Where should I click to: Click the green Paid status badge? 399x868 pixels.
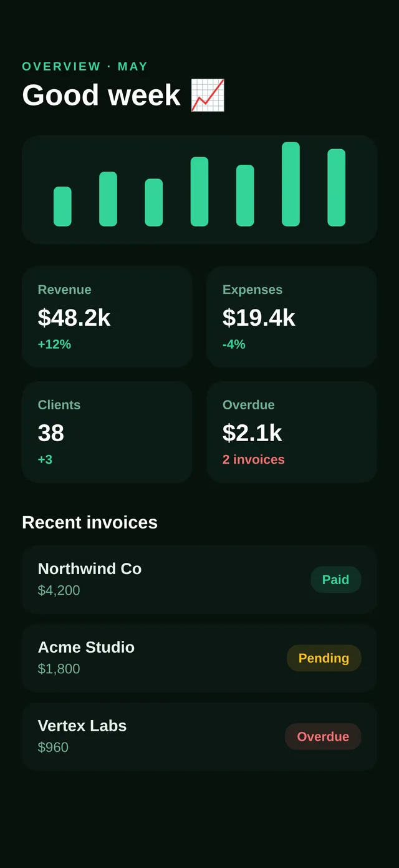pyautogui.click(x=336, y=580)
